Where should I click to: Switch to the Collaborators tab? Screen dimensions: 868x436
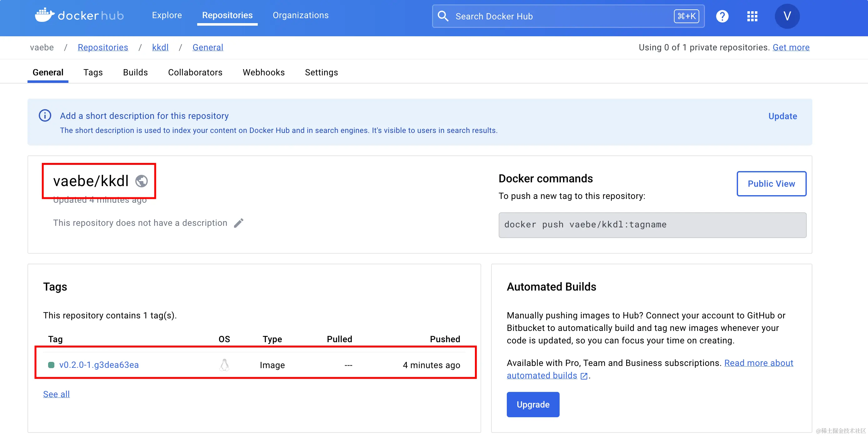click(195, 72)
